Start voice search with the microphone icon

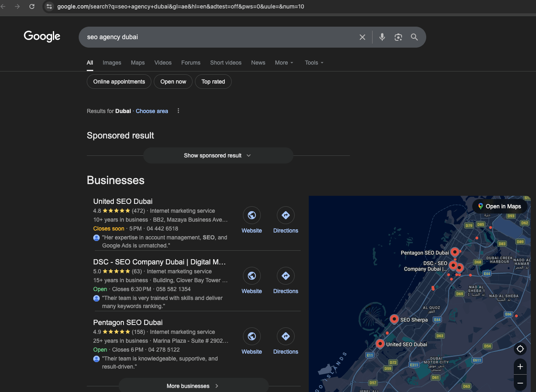382,37
